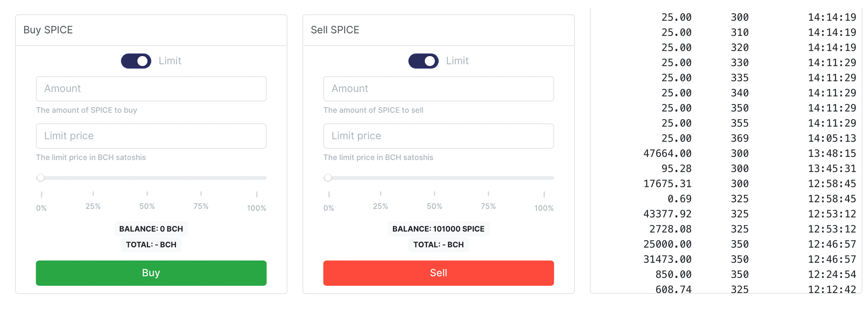Click the Amount field in Sell SPICE
Image resolution: width=868 pixels, height=310 pixels.
coord(438,89)
